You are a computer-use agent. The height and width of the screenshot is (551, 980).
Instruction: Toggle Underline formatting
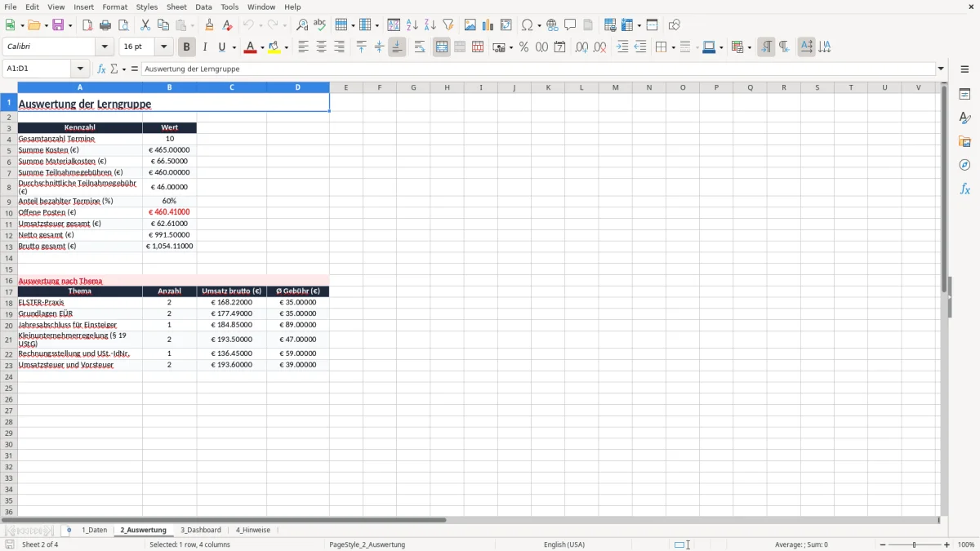[221, 47]
